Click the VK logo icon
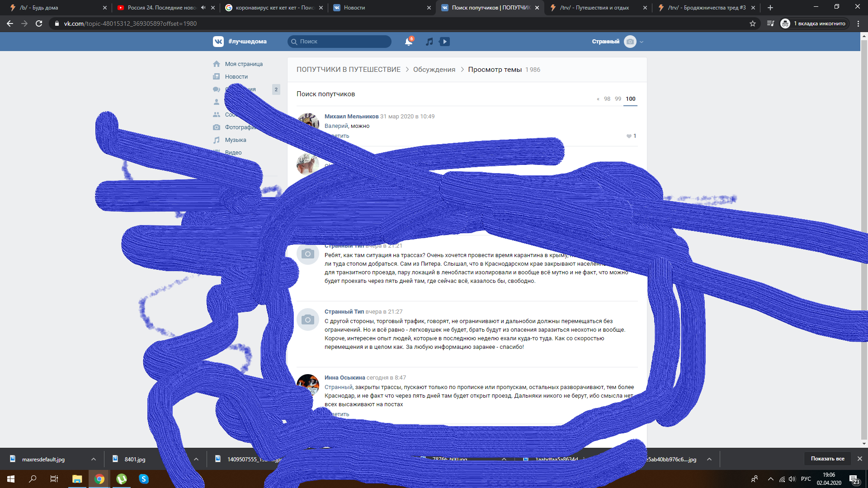Viewport: 868px width, 488px height. pyautogui.click(x=218, y=42)
